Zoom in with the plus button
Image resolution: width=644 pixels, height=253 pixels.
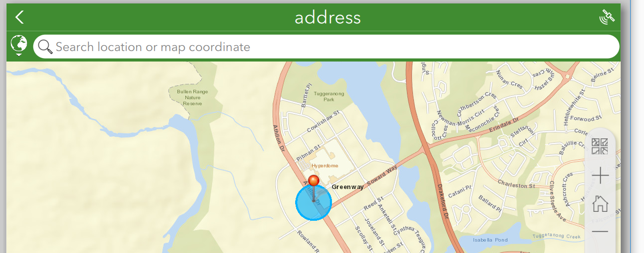[600, 175]
